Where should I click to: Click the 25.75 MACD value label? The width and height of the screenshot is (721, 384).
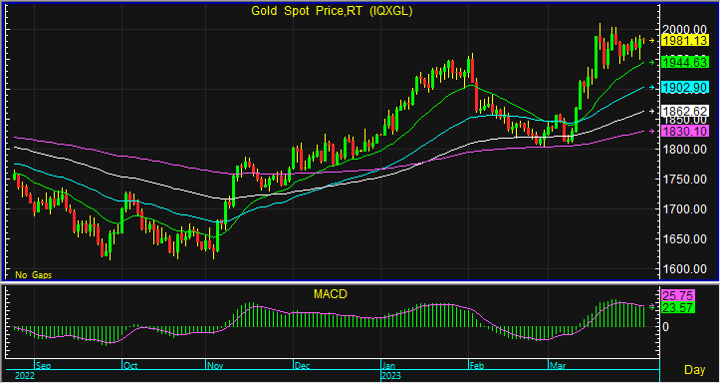678,296
